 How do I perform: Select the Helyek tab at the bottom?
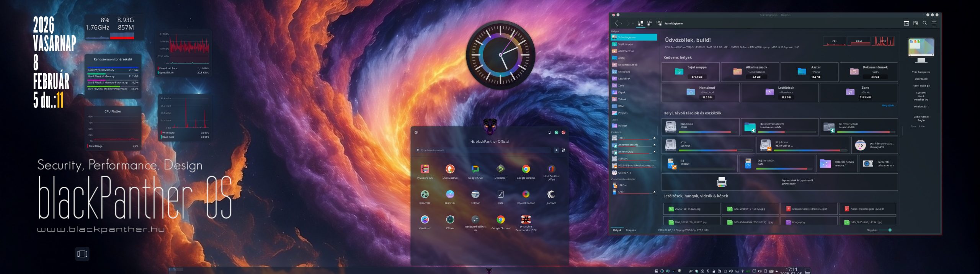pyautogui.click(x=617, y=230)
